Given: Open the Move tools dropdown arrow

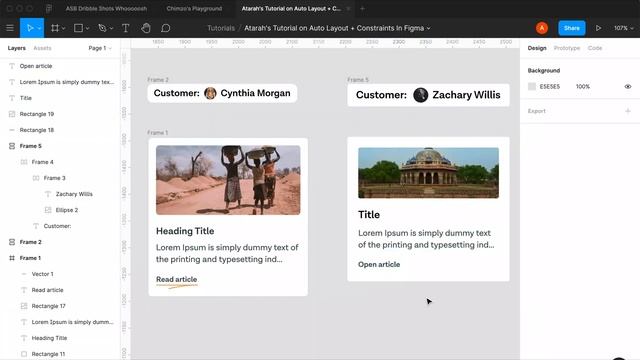Looking at the screenshot, I should (40, 29).
